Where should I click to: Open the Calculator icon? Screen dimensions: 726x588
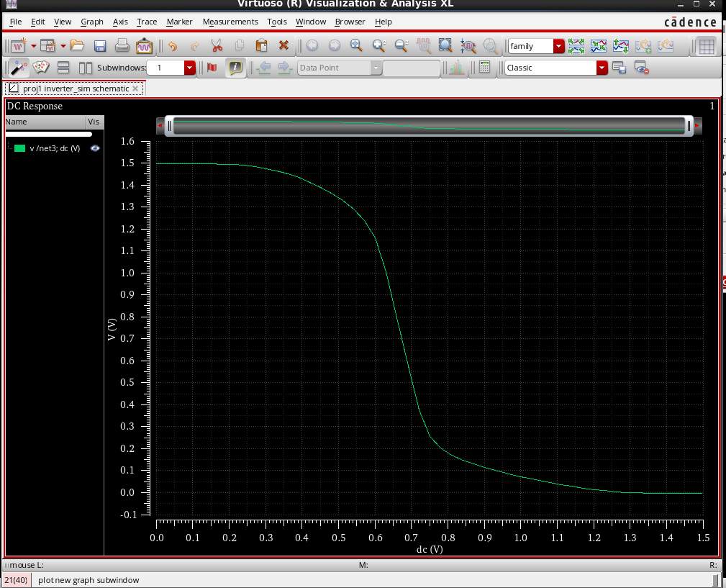[x=484, y=68]
